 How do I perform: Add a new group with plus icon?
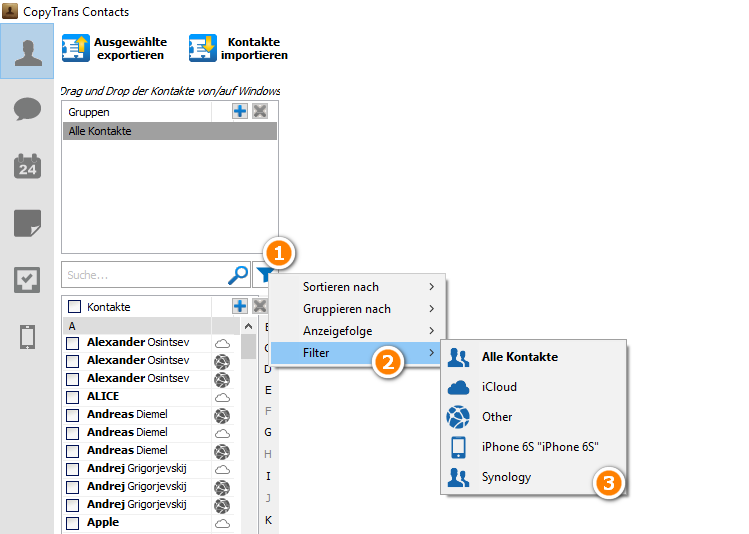(240, 111)
